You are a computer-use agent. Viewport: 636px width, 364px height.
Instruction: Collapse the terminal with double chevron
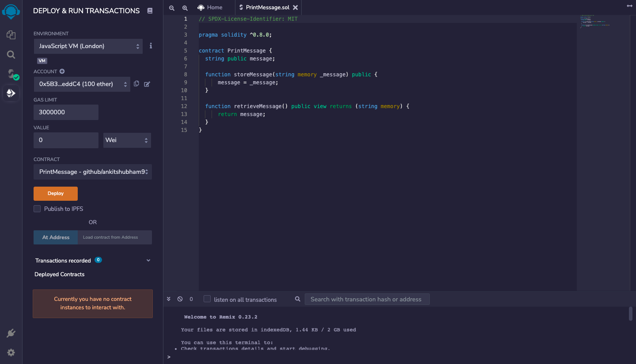click(x=168, y=299)
